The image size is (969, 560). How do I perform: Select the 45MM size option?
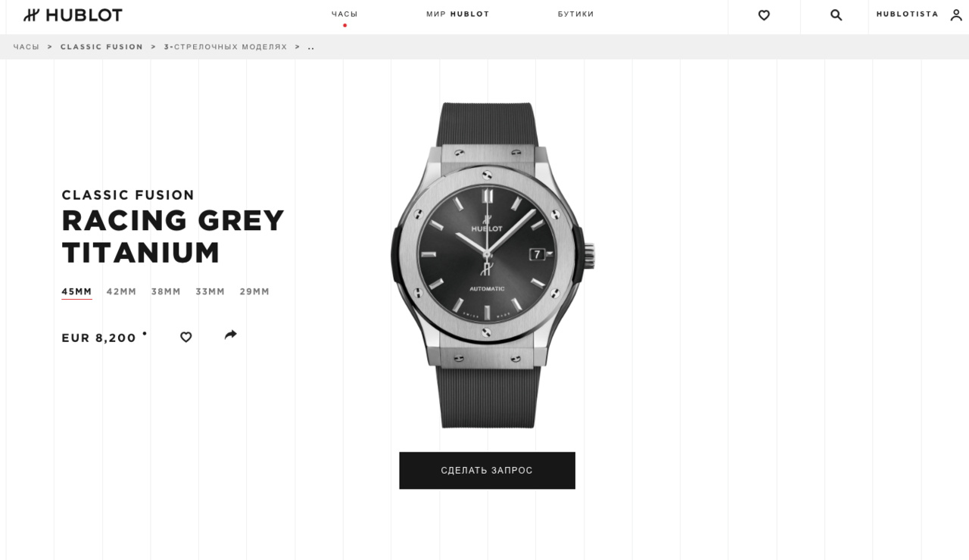tap(76, 292)
